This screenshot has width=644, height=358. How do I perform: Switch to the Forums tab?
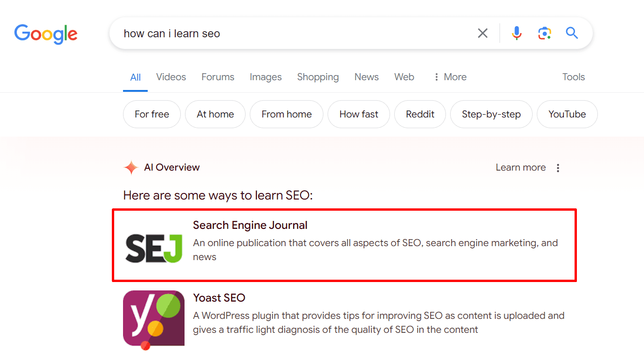218,77
